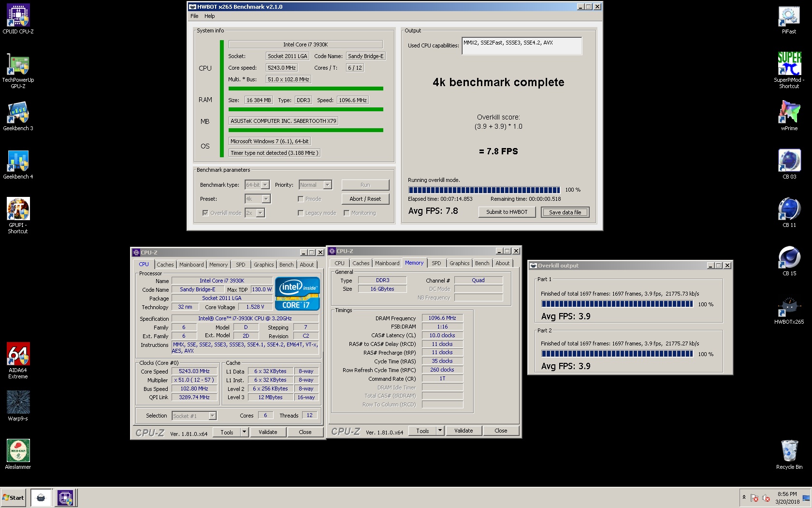Launch PiFast desktop shortcut
Image resolution: width=812 pixels, height=508 pixels.
point(789,19)
